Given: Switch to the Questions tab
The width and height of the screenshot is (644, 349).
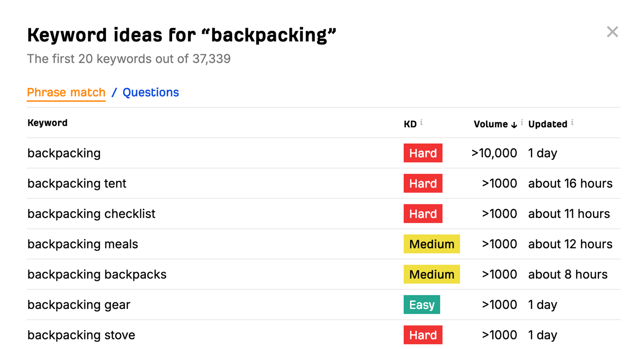Looking at the screenshot, I should (x=150, y=92).
